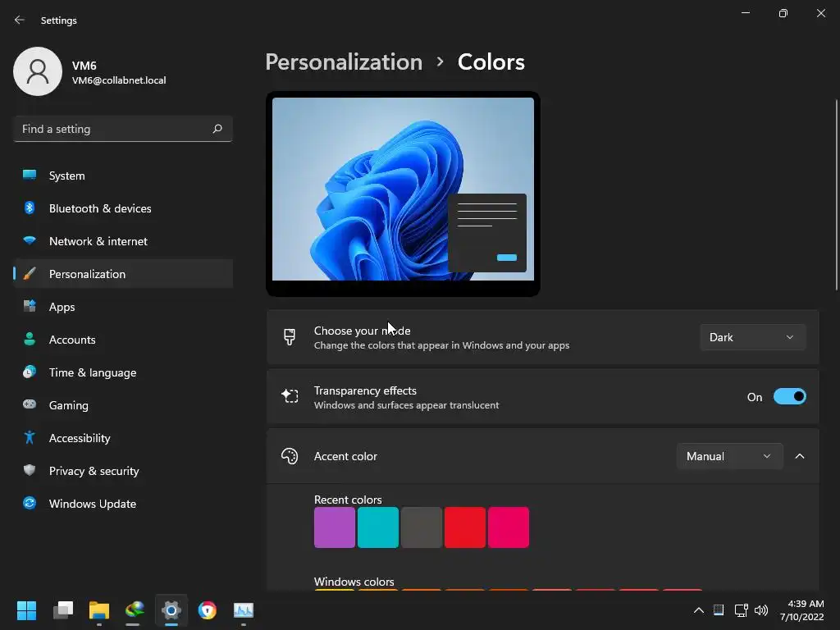Select the Accounts settings entry
Screen dimensions: 840x630
pos(123,340)
